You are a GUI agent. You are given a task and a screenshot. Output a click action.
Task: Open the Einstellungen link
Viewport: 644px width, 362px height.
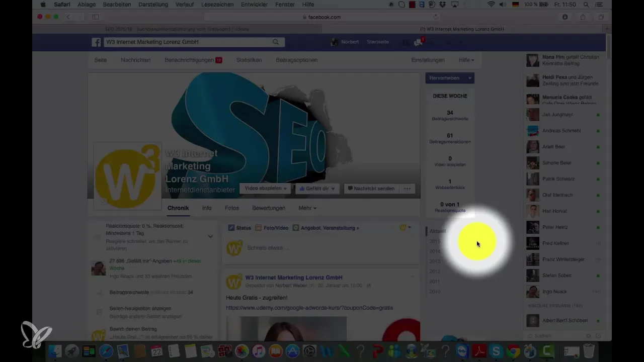click(x=428, y=60)
